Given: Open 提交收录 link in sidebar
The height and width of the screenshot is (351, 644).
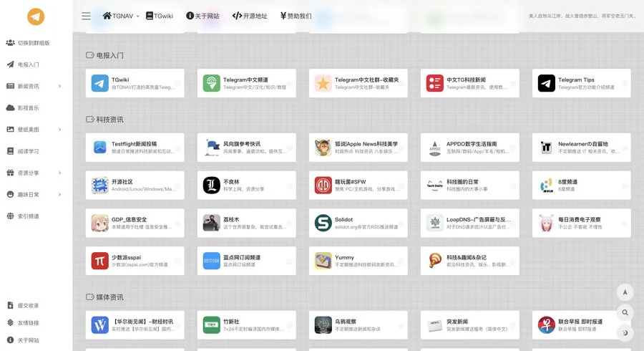Looking at the screenshot, I should pos(24,305).
